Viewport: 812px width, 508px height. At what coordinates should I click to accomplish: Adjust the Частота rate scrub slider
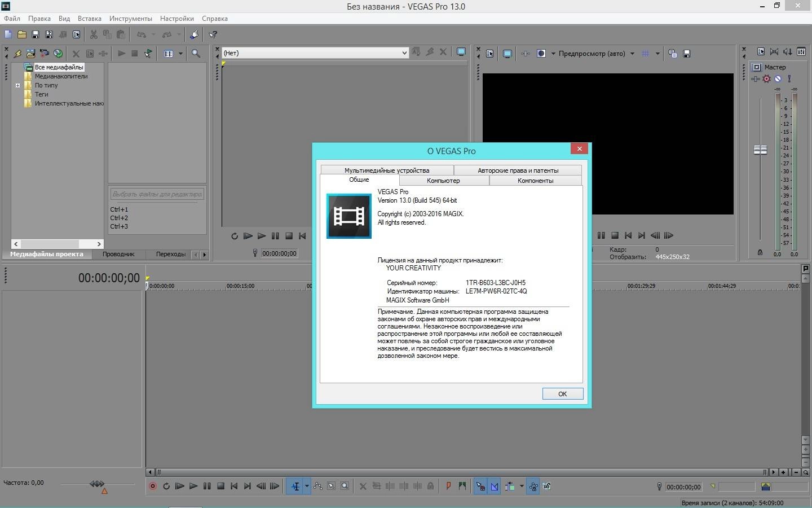pos(97,484)
